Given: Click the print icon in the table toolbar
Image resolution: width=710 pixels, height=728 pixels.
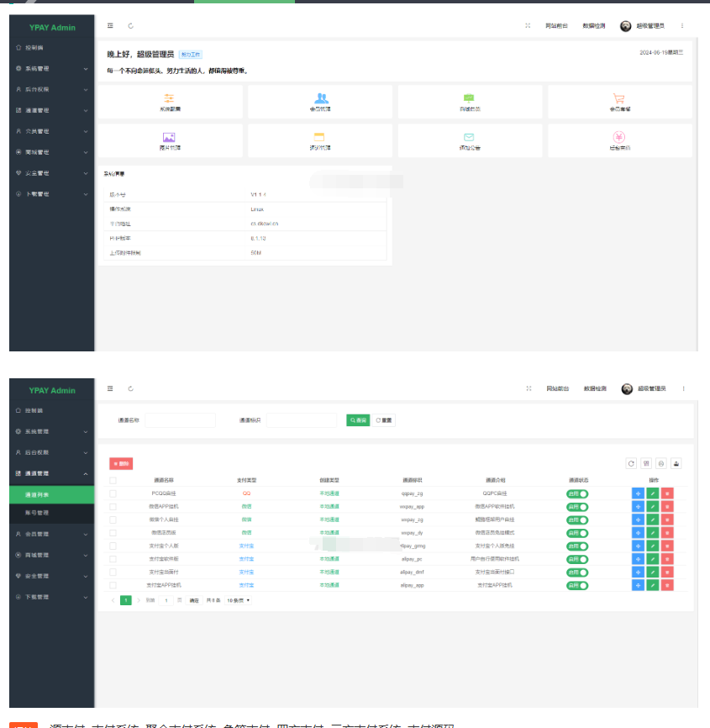Looking at the screenshot, I should [x=660, y=463].
